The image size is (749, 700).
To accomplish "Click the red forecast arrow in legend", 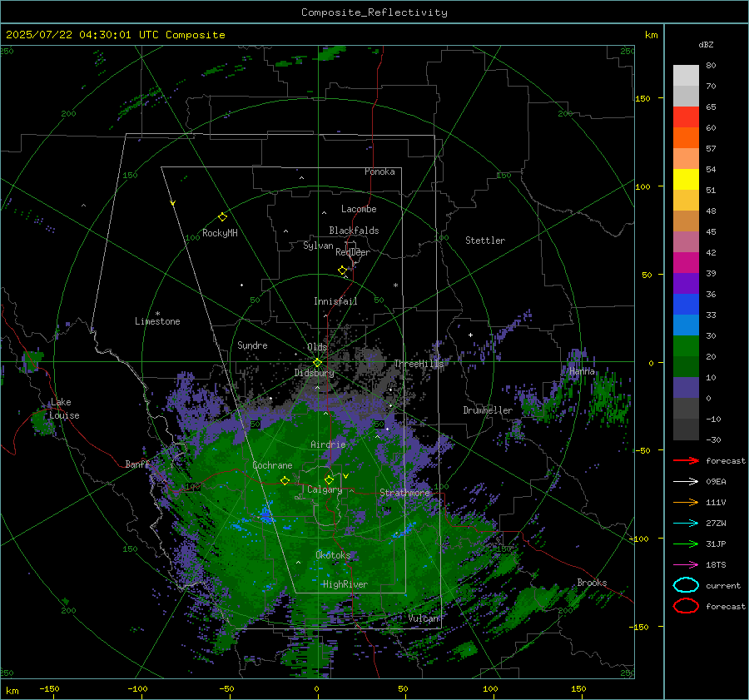I will (x=686, y=460).
